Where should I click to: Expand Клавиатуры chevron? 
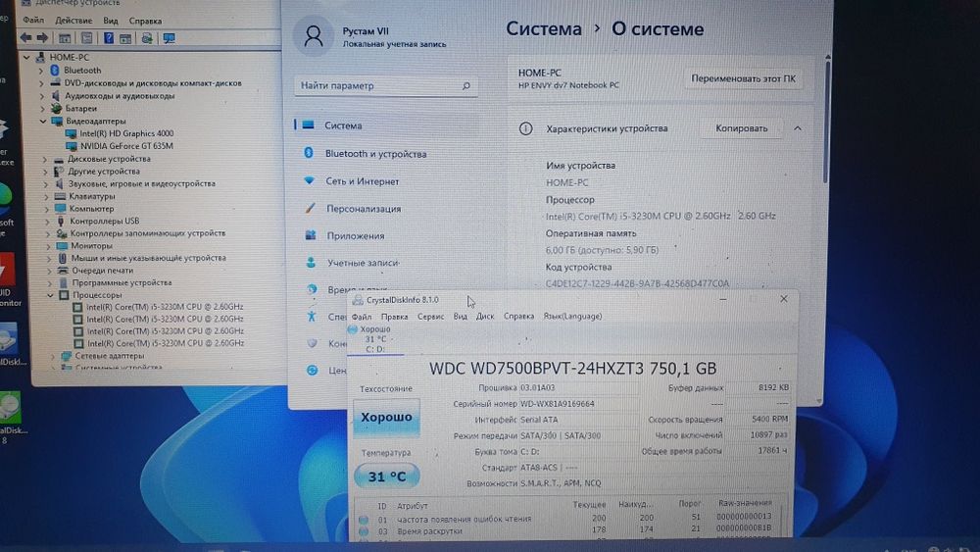point(46,196)
